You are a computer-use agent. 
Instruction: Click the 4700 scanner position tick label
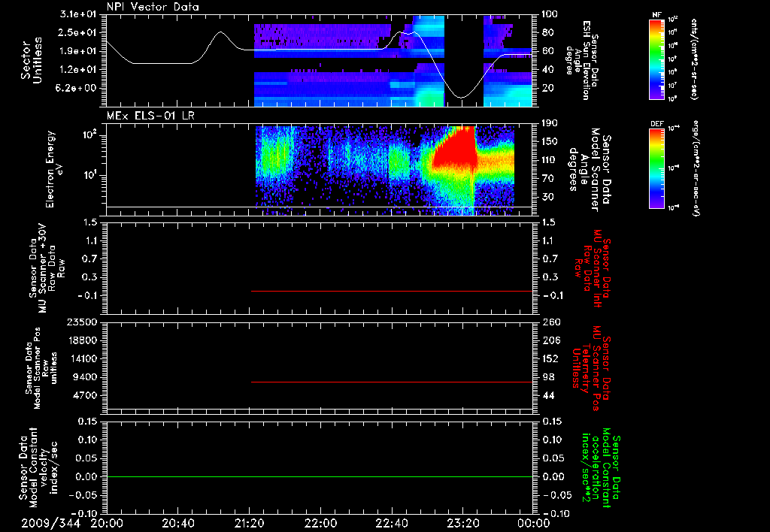pyautogui.click(x=84, y=395)
